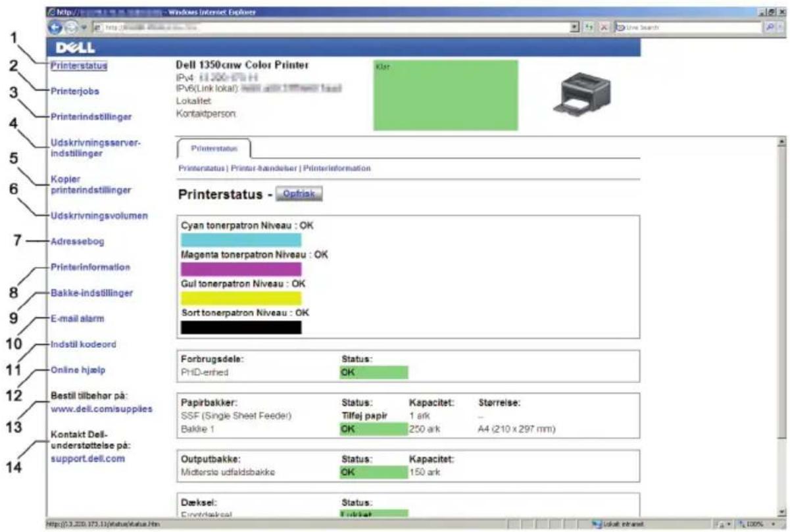
Task: Click the Bakke 1 OK status cell
Action: [x=374, y=429]
